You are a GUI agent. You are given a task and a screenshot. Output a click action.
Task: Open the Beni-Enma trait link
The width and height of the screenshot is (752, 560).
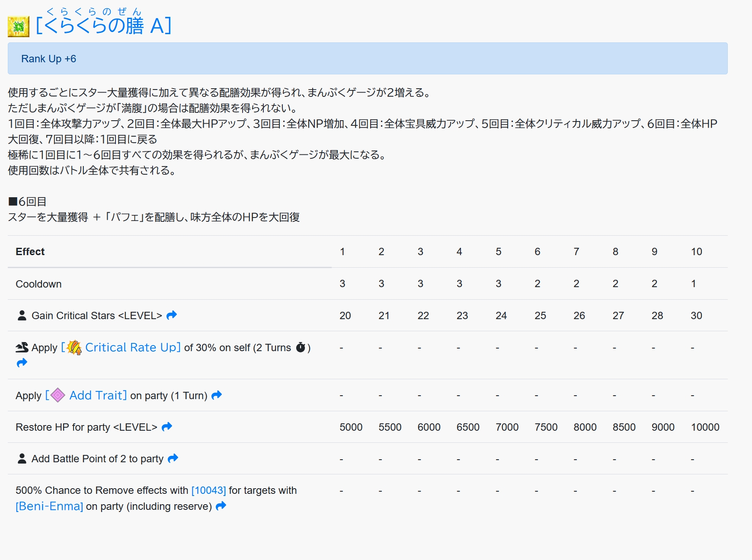[x=49, y=506]
